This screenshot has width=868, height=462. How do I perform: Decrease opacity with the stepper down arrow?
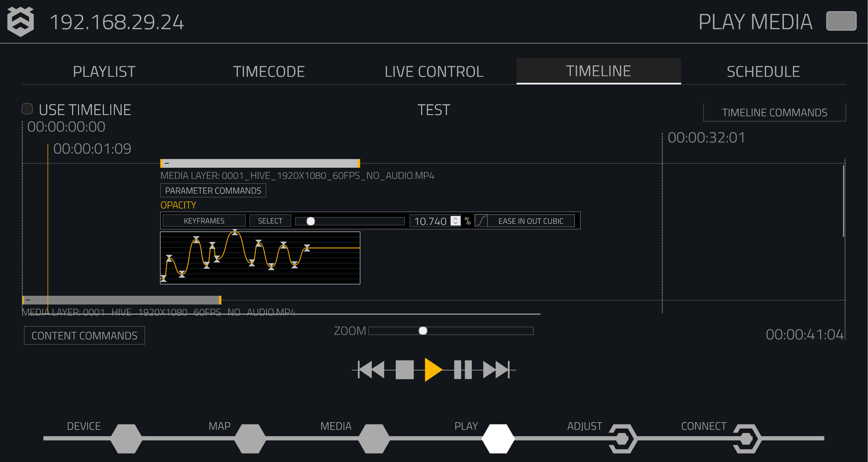(456, 223)
